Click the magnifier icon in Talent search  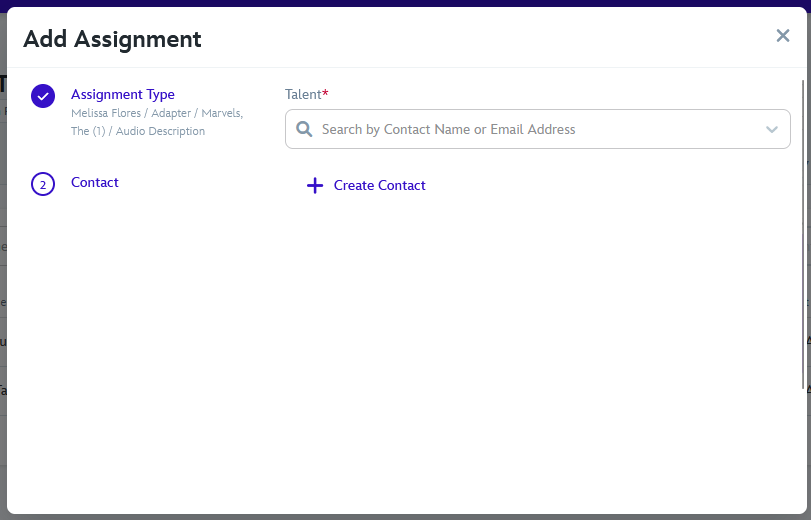click(304, 129)
